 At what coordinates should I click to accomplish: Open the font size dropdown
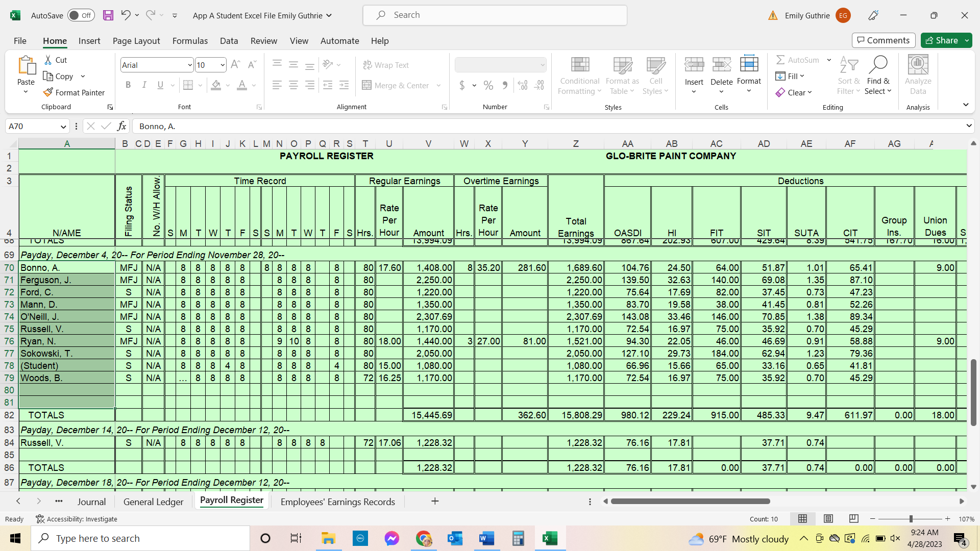point(223,65)
